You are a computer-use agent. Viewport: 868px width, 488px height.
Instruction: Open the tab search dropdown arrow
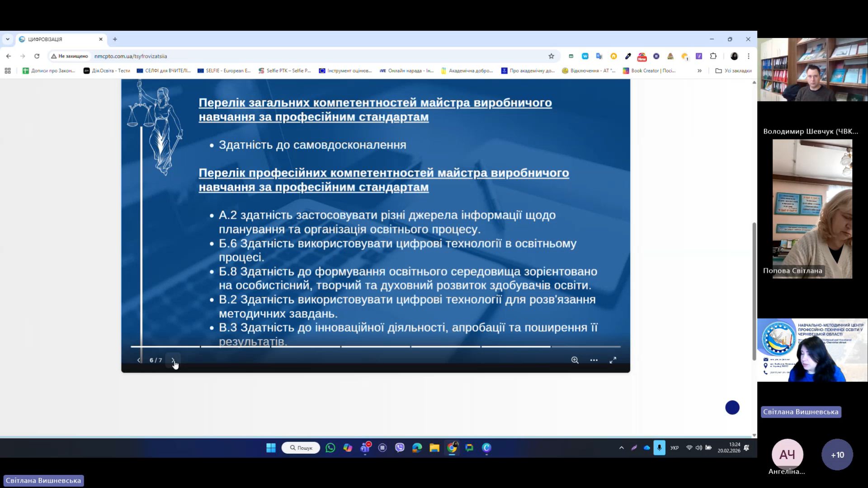click(x=8, y=39)
